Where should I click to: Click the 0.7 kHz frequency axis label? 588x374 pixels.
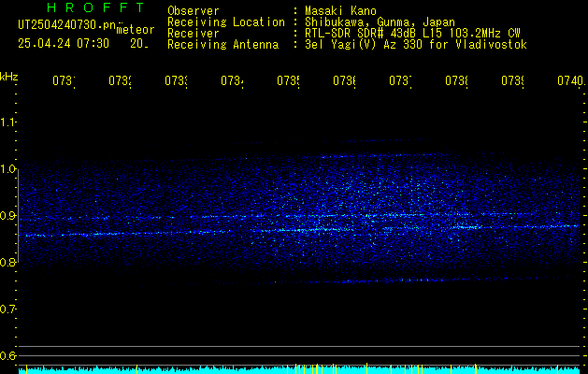[x=7, y=309]
